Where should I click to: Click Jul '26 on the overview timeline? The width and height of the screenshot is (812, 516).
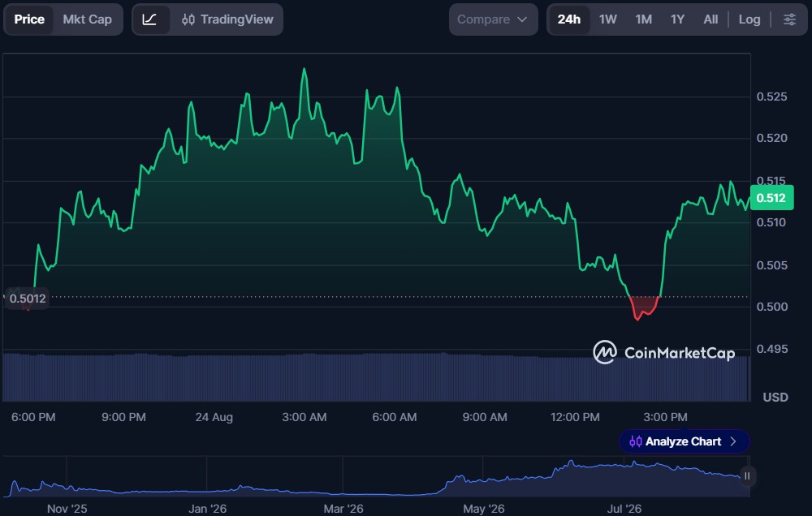[x=624, y=508]
